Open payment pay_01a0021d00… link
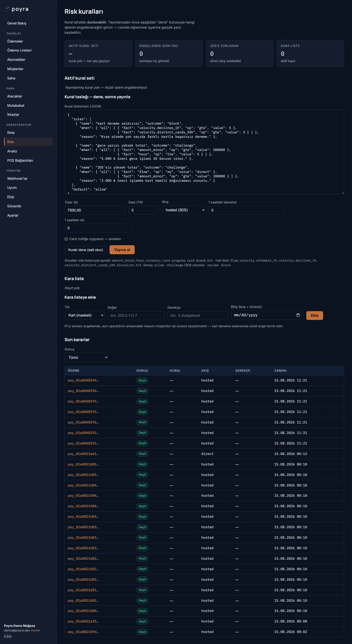 pos(83,611)
